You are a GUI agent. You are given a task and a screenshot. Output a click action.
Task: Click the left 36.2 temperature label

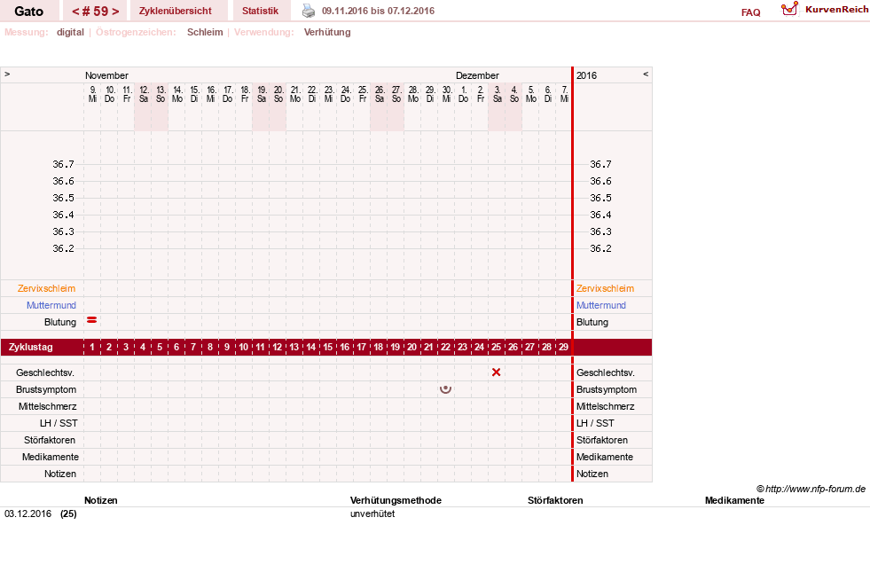click(63, 248)
